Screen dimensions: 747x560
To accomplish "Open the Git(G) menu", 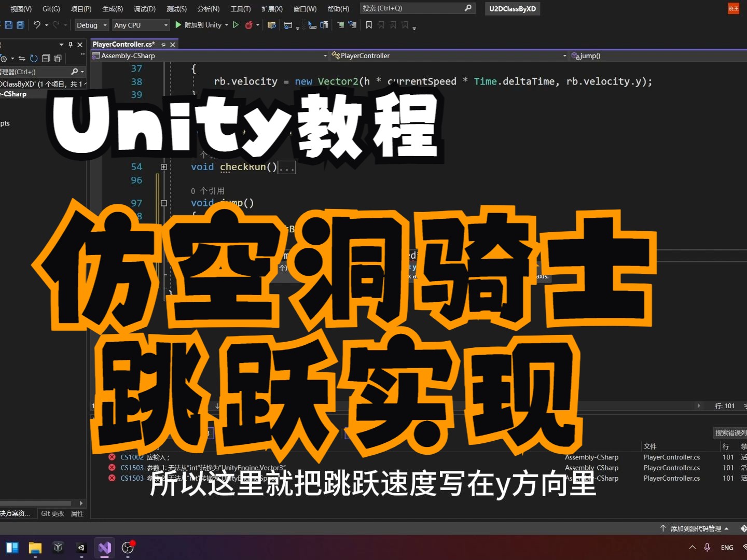I will click(x=51, y=8).
